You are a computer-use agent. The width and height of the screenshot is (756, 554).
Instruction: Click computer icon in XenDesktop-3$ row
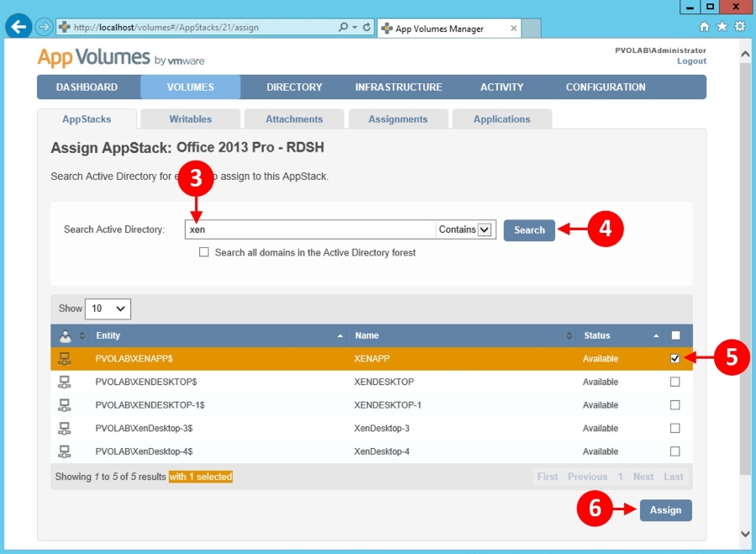coord(64,428)
